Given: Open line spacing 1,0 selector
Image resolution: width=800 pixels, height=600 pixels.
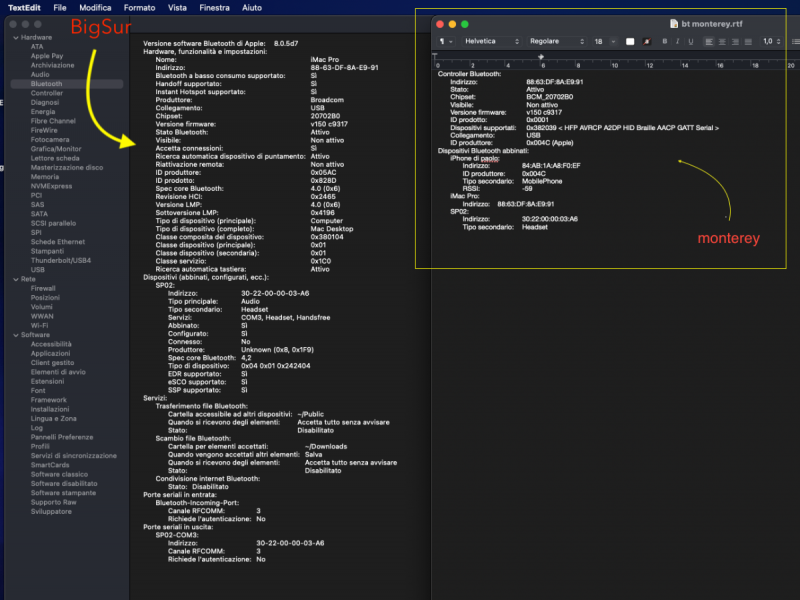Looking at the screenshot, I should [x=772, y=41].
